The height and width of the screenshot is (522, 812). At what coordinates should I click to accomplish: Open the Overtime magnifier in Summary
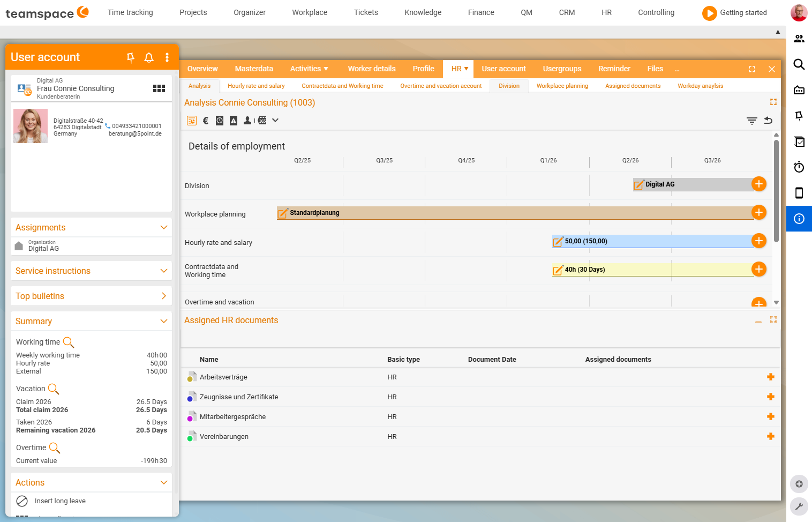tap(55, 448)
